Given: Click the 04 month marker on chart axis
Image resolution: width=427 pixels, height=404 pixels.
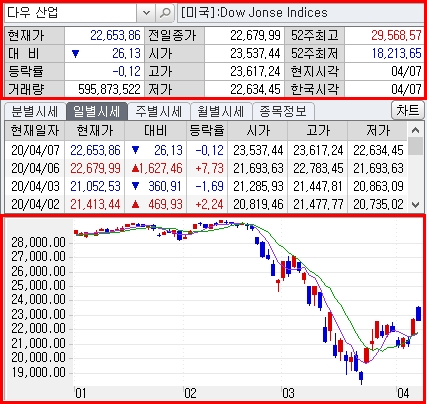Looking at the screenshot, I should tap(403, 393).
